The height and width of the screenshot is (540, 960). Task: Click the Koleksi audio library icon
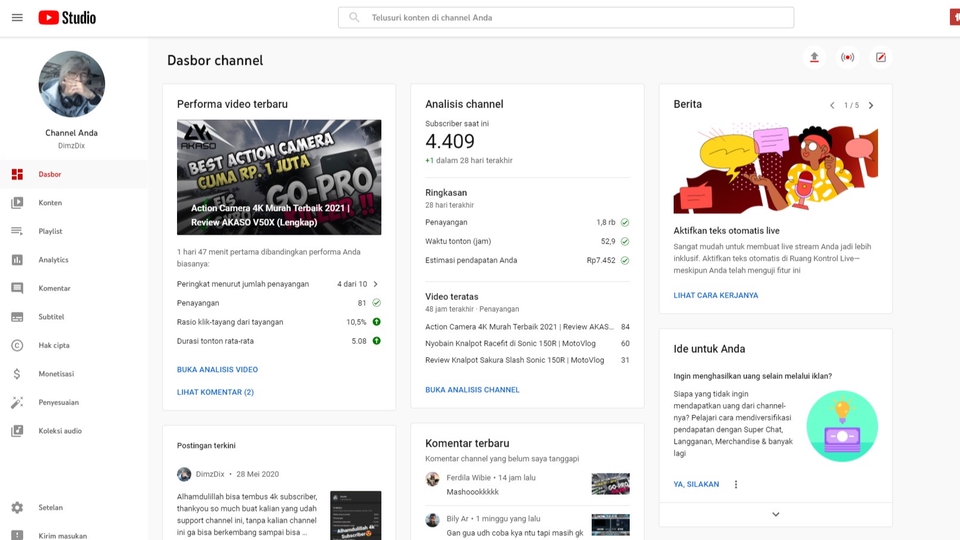17,431
